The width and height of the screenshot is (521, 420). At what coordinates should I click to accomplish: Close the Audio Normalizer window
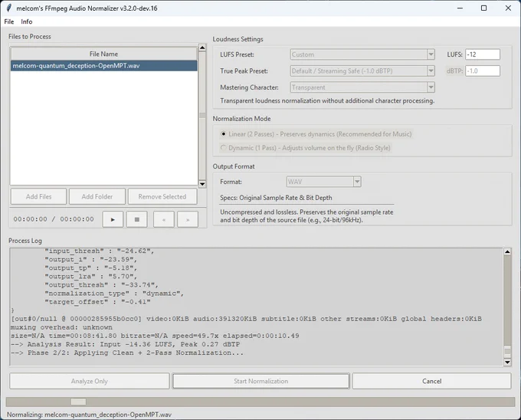[x=508, y=8]
